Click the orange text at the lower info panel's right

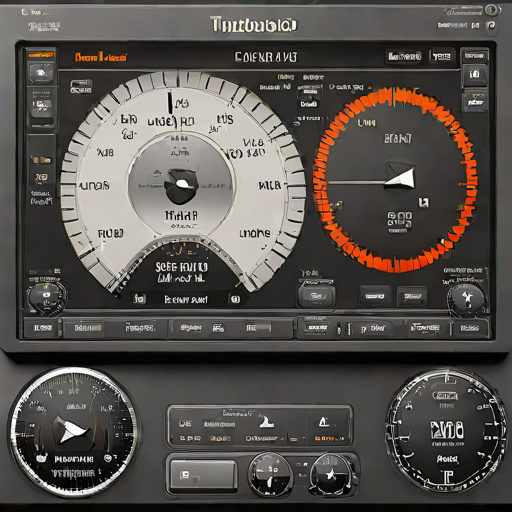tap(329, 438)
